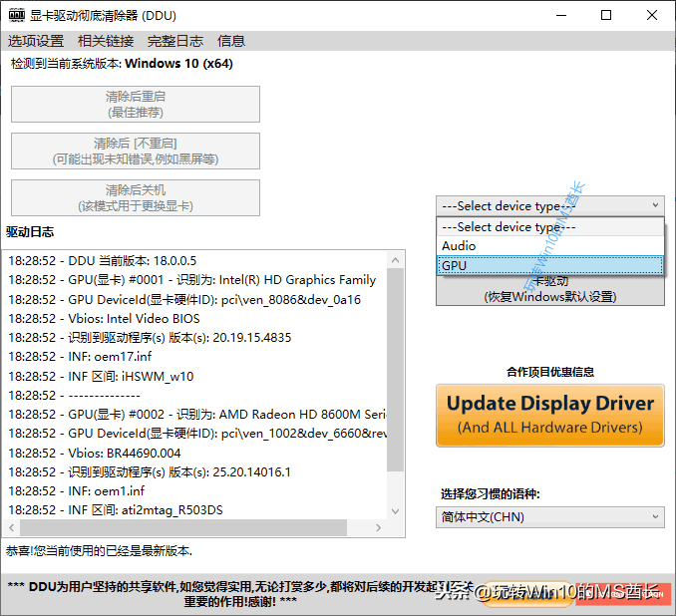The width and height of the screenshot is (676, 616).
Task: Select log line 'pci\ven_1002&dev_6660'
Action: (x=197, y=434)
